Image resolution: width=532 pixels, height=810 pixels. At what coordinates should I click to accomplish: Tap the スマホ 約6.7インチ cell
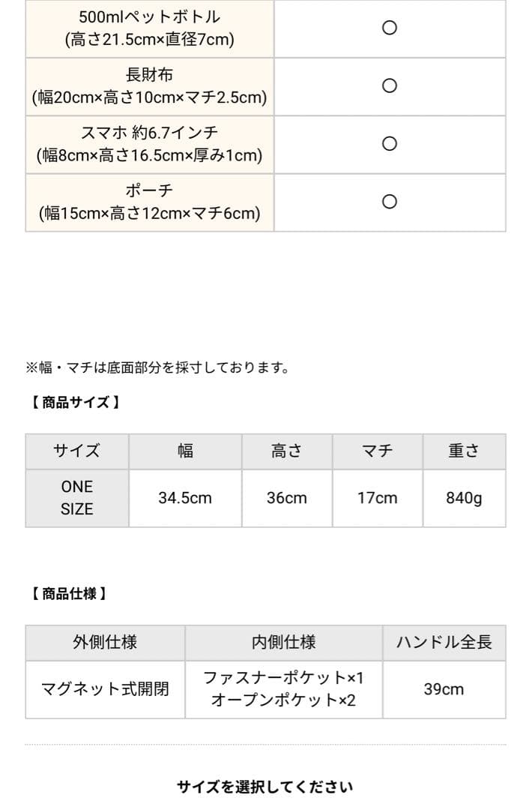[x=150, y=144]
